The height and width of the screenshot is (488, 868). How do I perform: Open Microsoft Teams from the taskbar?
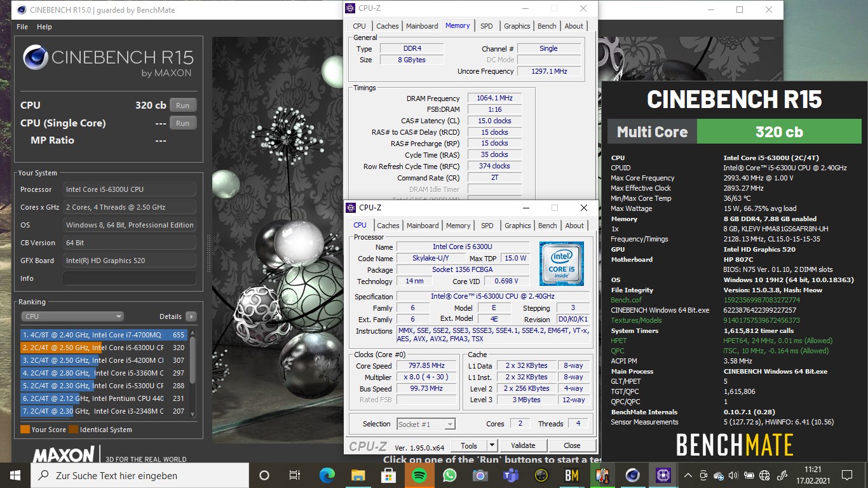pyautogui.click(x=510, y=475)
